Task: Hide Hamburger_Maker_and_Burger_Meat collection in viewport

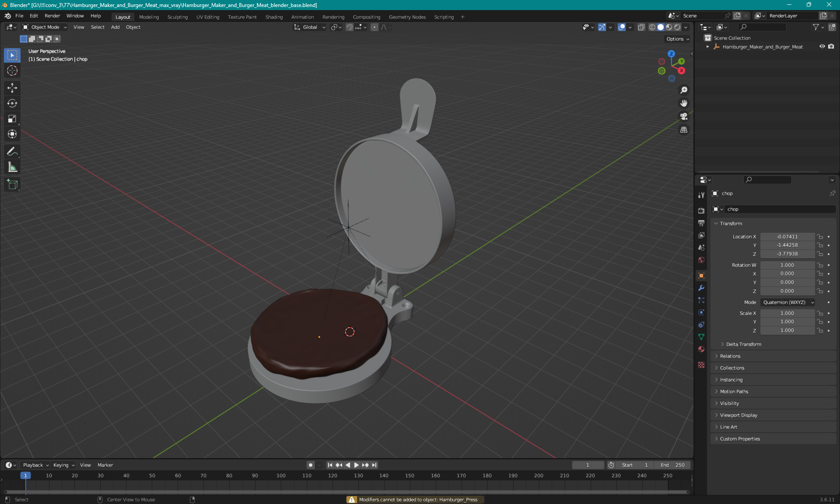Action: tap(822, 46)
